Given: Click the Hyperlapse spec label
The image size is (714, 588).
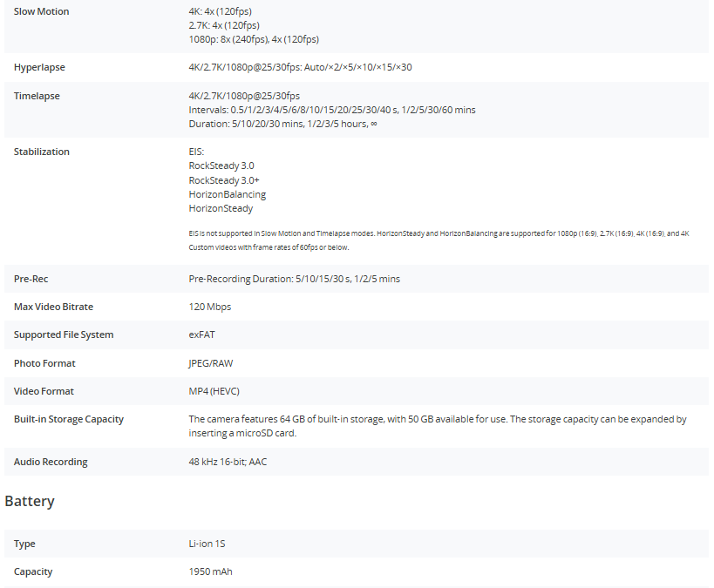Looking at the screenshot, I should coord(39,68).
